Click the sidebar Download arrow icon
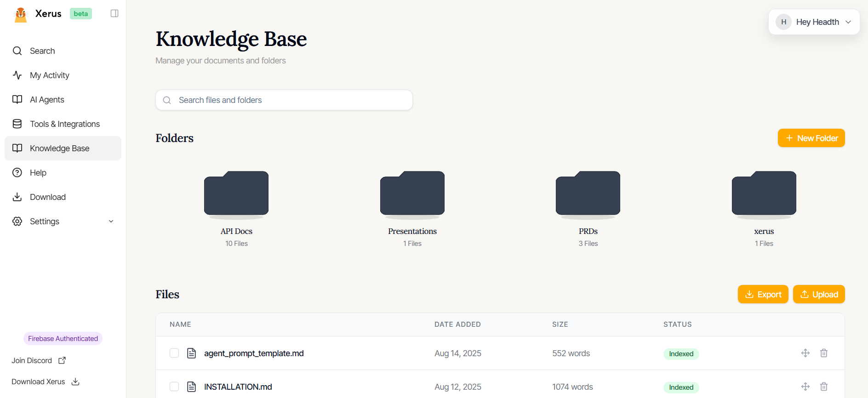Viewport: 868px width, 398px height. [17, 197]
